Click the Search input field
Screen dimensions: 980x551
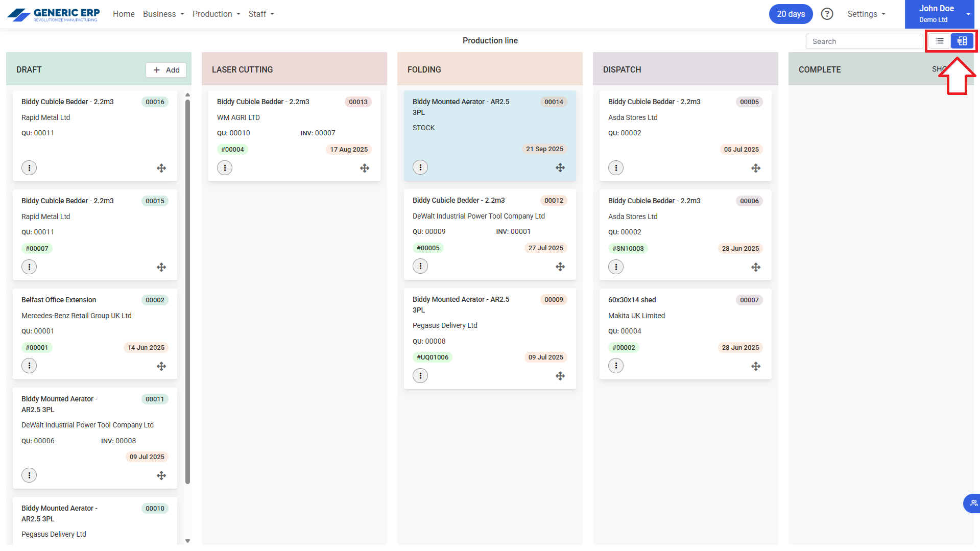coord(864,41)
